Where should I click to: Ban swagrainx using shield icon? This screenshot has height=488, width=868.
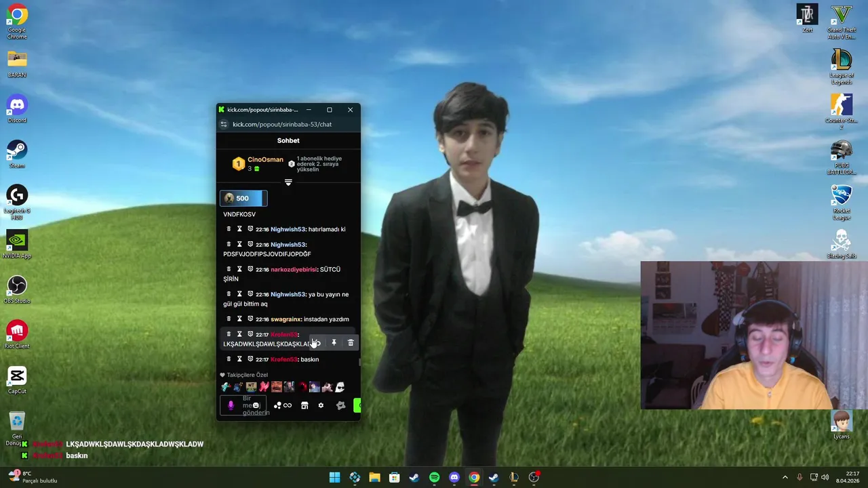(250, 319)
